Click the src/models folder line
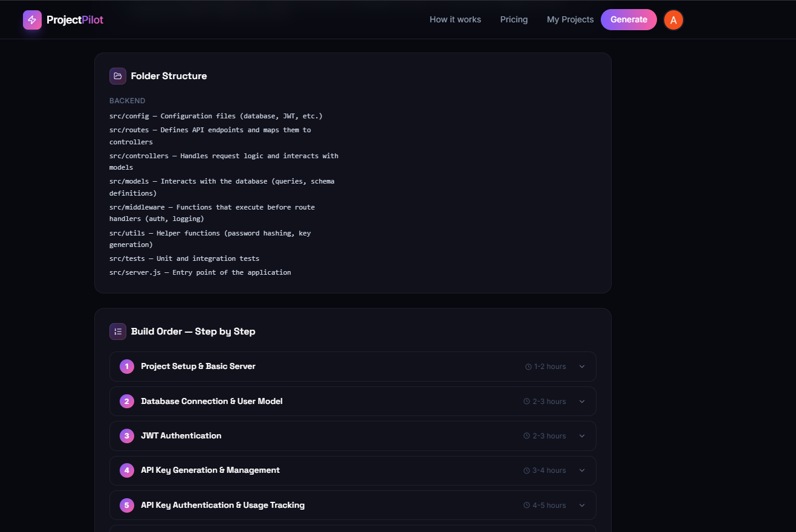The width and height of the screenshot is (796, 532). coord(222,187)
